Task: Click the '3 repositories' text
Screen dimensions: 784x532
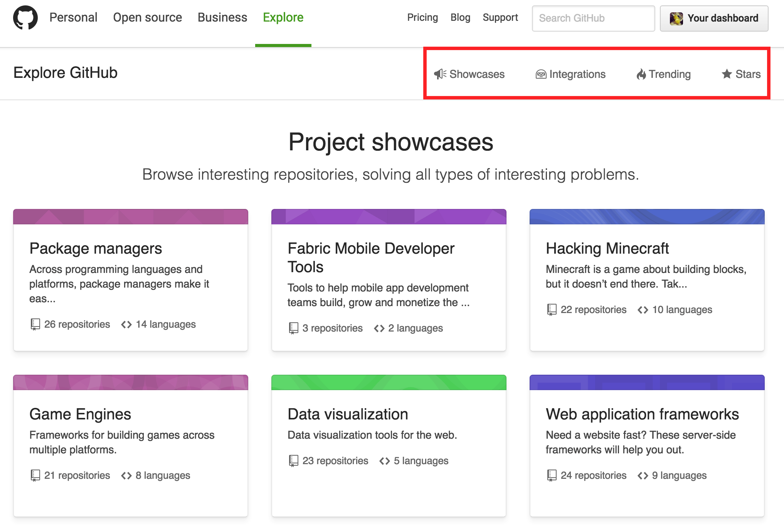Action: point(333,328)
